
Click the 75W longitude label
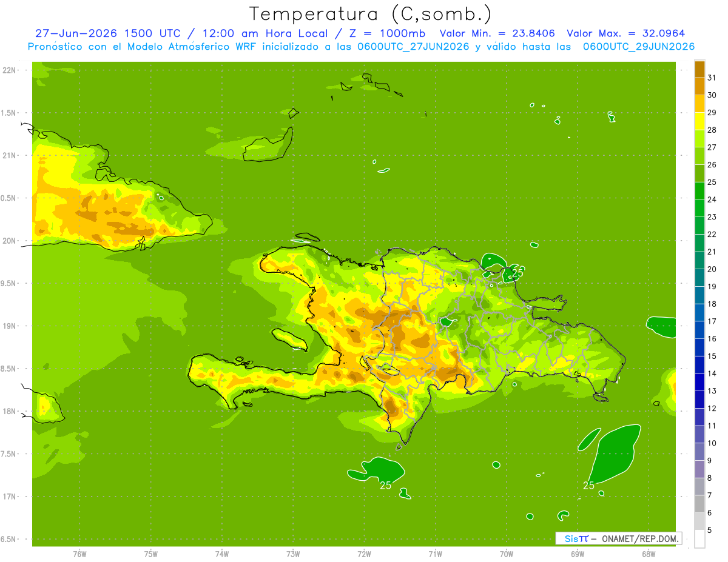(x=151, y=554)
